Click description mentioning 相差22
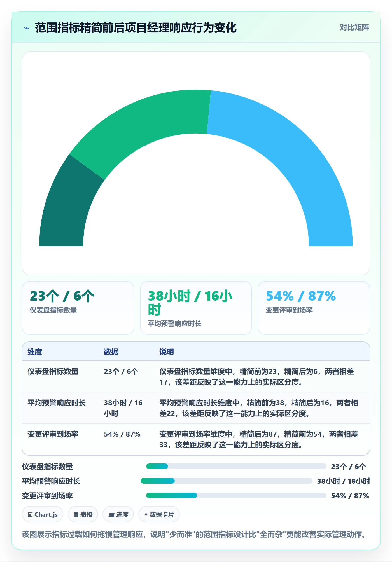The image size is (392, 562). [x=259, y=408]
